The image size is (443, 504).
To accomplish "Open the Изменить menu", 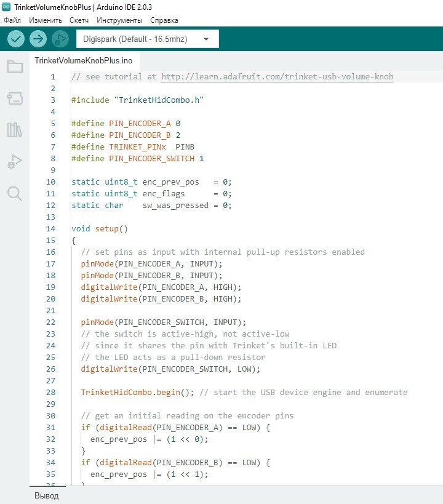I will [x=46, y=20].
